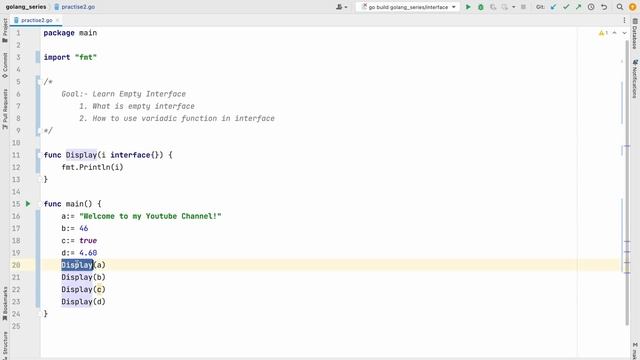The image size is (640, 360).
Task: Open the Notifications tool window
Action: pyautogui.click(x=635, y=79)
